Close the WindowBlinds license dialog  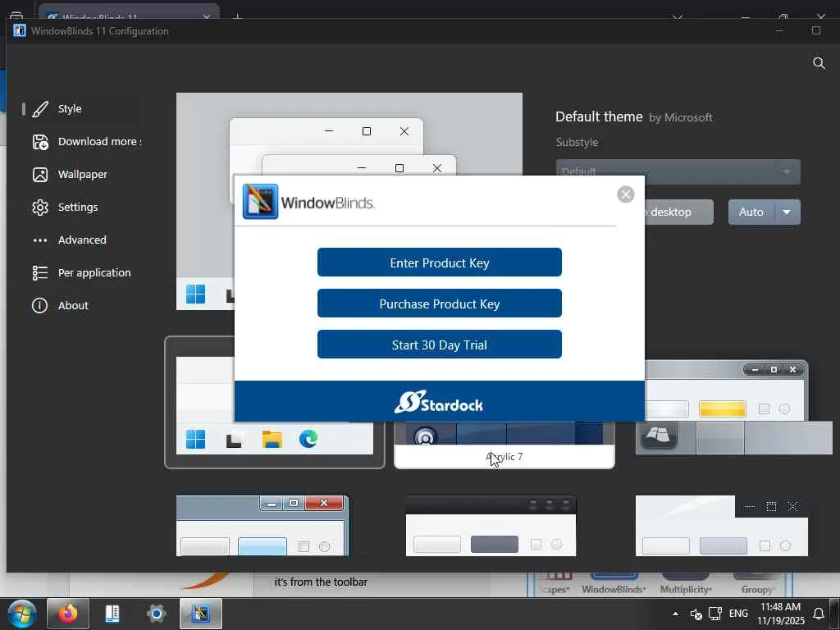pos(625,194)
